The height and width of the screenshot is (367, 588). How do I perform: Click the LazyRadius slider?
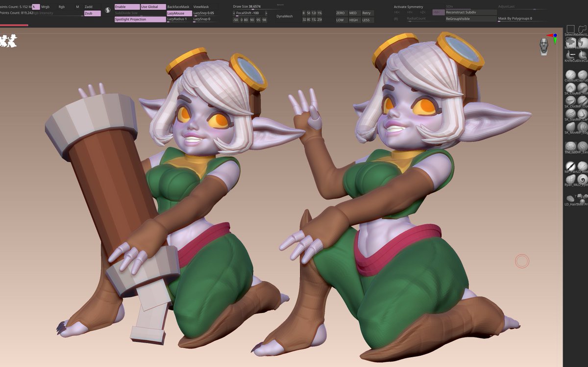click(x=179, y=19)
